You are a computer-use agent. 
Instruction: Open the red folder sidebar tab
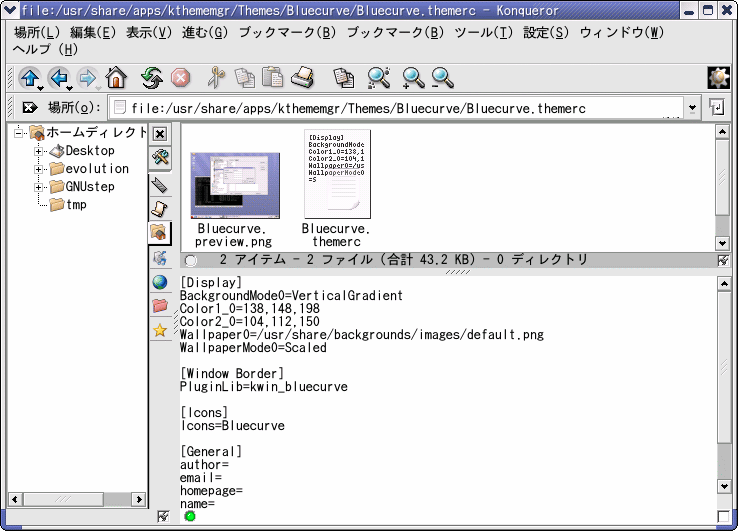click(x=160, y=306)
